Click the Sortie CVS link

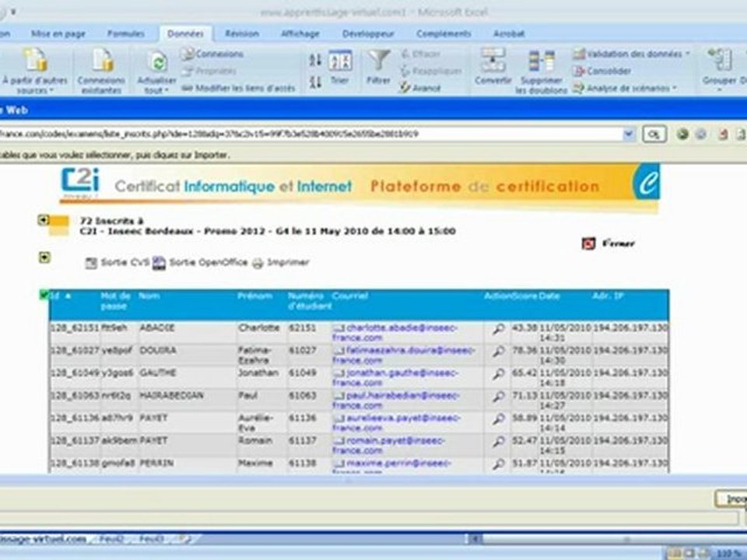click(117, 262)
